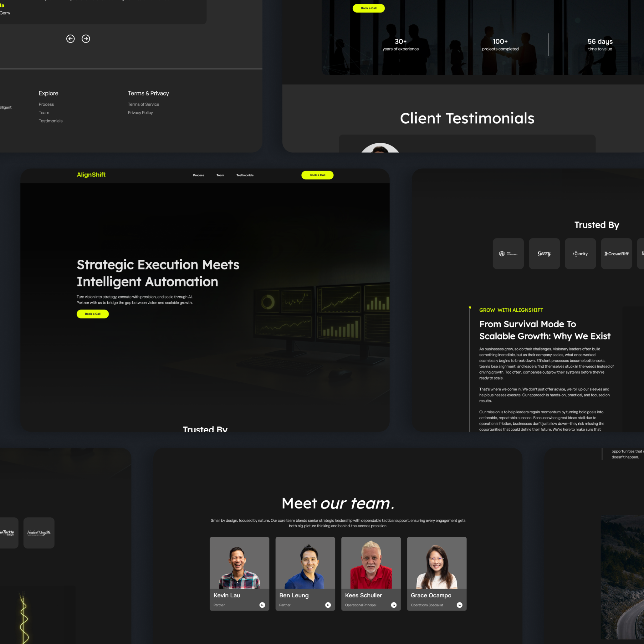The width and height of the screenshot is (644, 644).
Task: Open the Team nav menu item
Action: coord(220,175)
